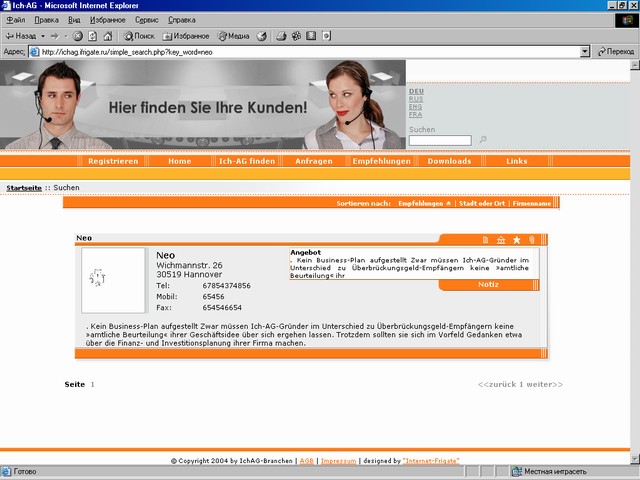Open the Impressum footer link
This screenshot has width=640, height=480.
point(338,461)
